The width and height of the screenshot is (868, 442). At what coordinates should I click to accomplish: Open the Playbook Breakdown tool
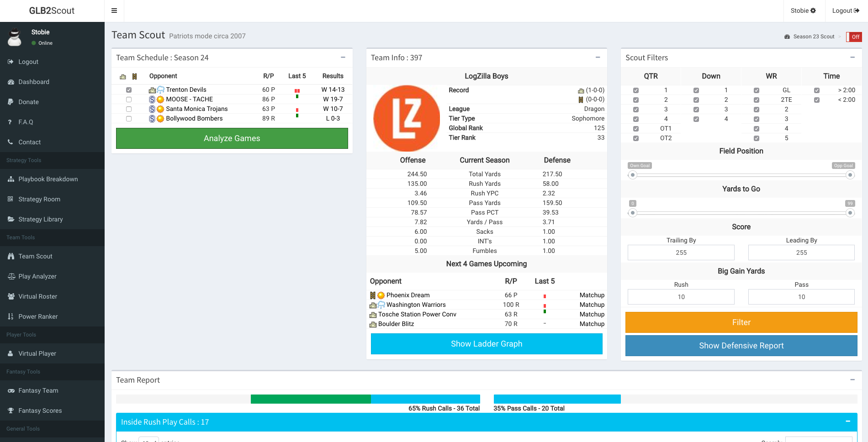[x=48, y=179]
